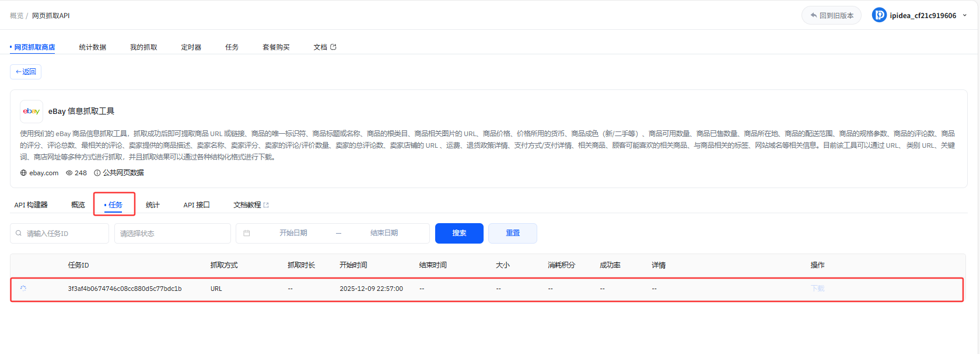This screenshot has height=354, width=980.
Task: Switch to the API 构建器 sub-tab
Action: [x=31, y=205]
